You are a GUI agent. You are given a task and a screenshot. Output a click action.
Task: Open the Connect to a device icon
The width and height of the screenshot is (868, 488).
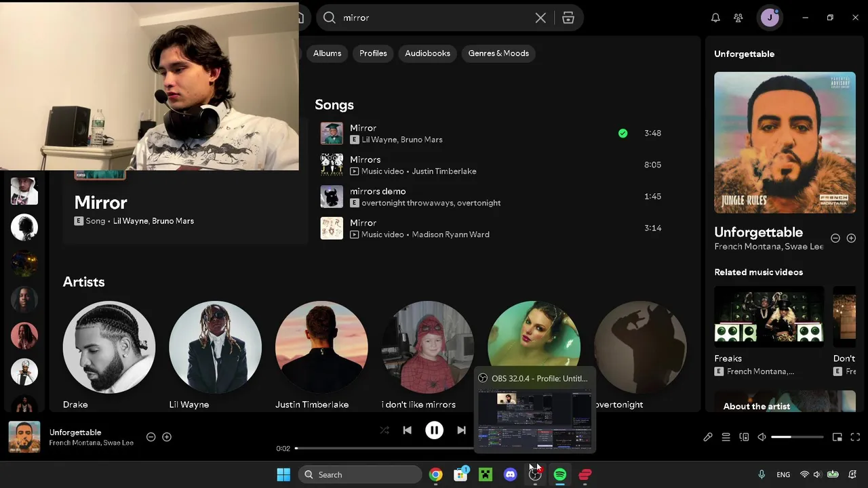point(744,437)
